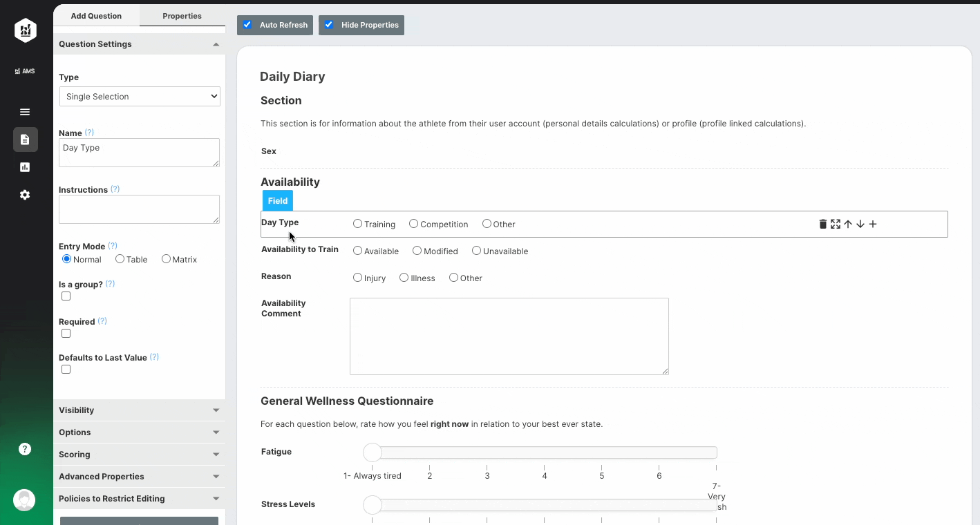Click into the Instructions text box
The height and width of the screenshot is (525, 980).
[140, 209]
